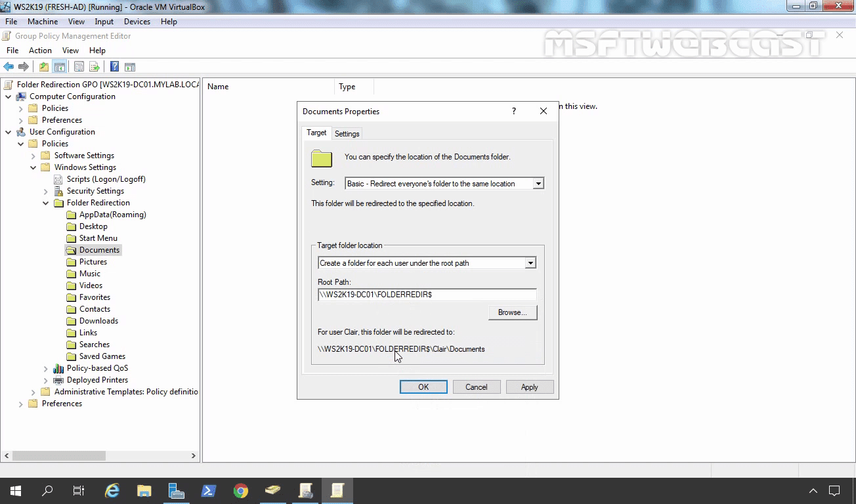Image resolution: width=856 pixels, height=504 pixels.
Task: Open VirtualBox Input menu
Action: coord(104,22)
